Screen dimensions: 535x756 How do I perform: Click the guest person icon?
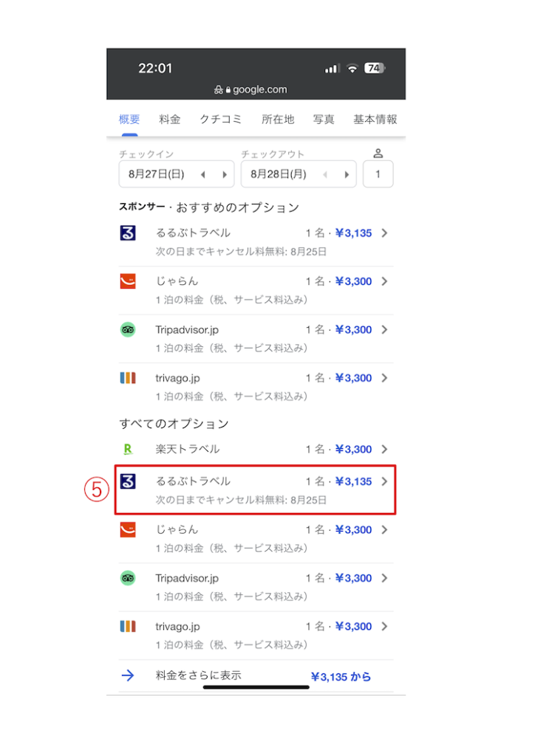378,154
